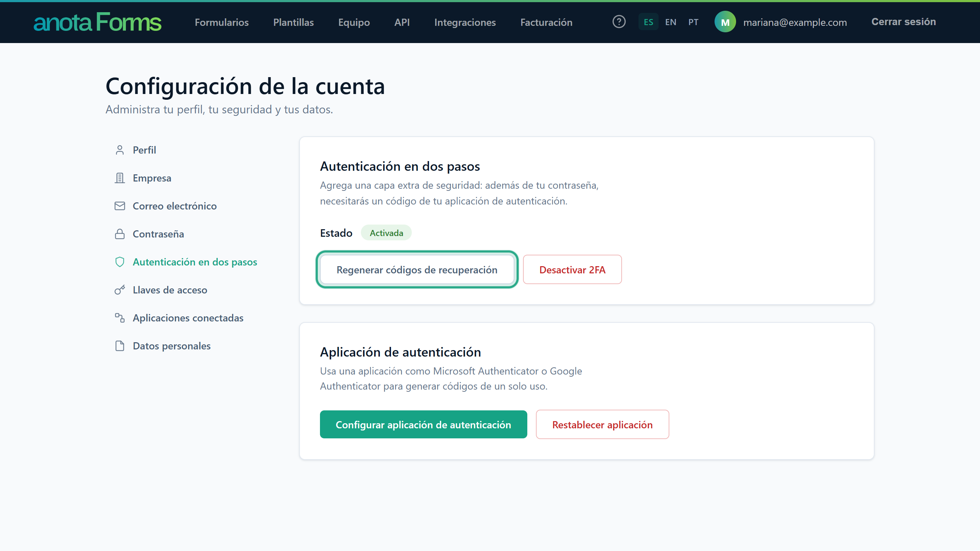Viewport: 980px width, 551px height.
Task: Click the person icon beside Perfil
Action: [x=119, y=150]
